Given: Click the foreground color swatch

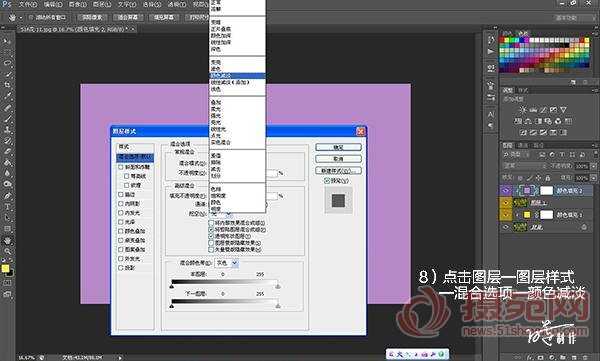Looking at the screenshot, I should click(x=5, y=268).
